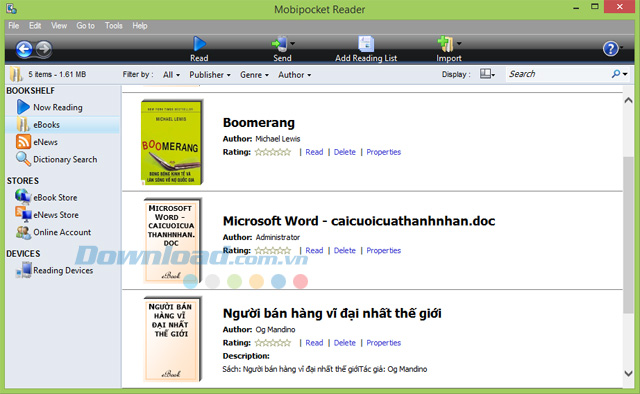Image resolution: width=640 pixels, height=394 pixels.
Task: Click Read link for Boomerang
Action: 314,152
